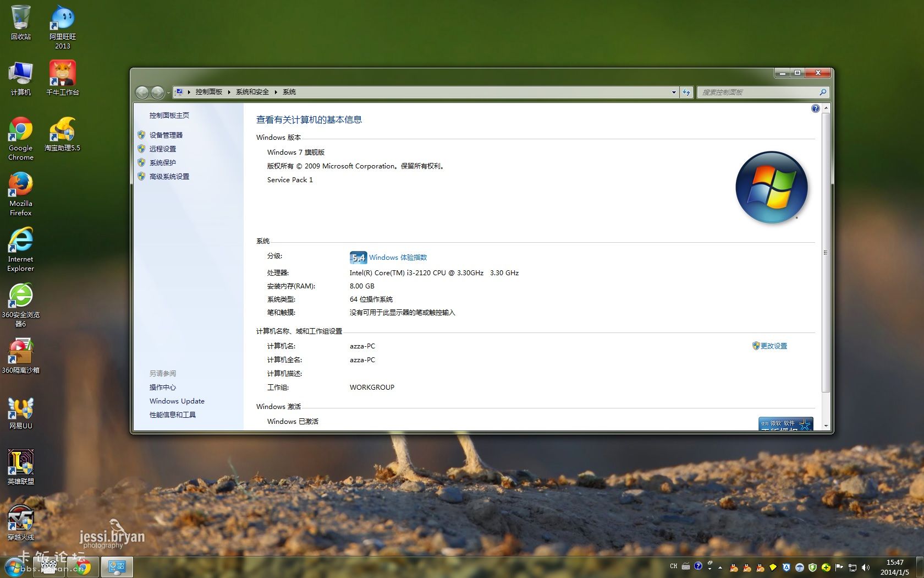Select the 淘宝助理5.5 desktop shortcut
Screen dimensions: 924x578
point(62,134)
